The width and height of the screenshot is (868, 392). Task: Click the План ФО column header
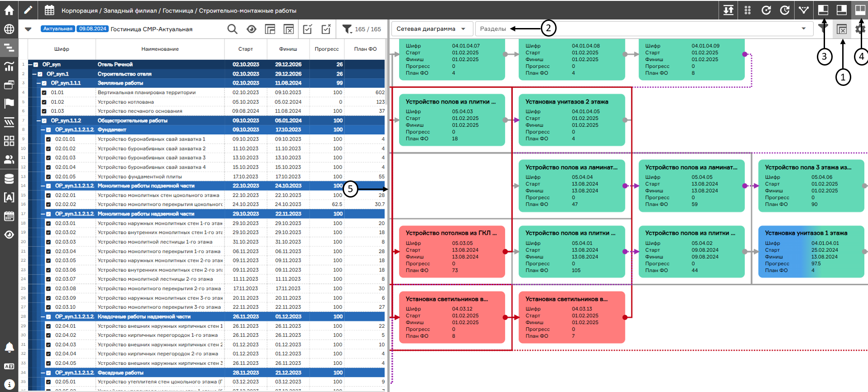[x=365, y=49]
